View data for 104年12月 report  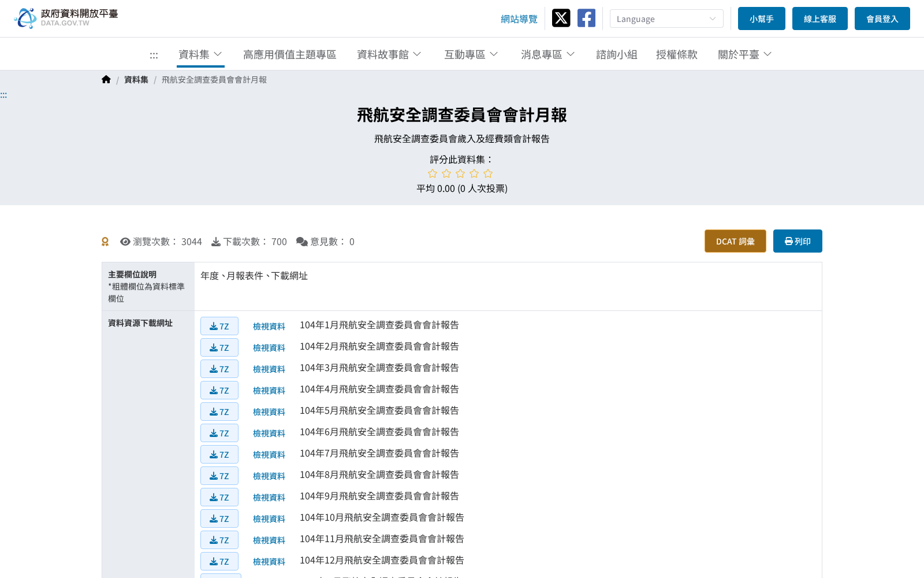coord(269,562)
